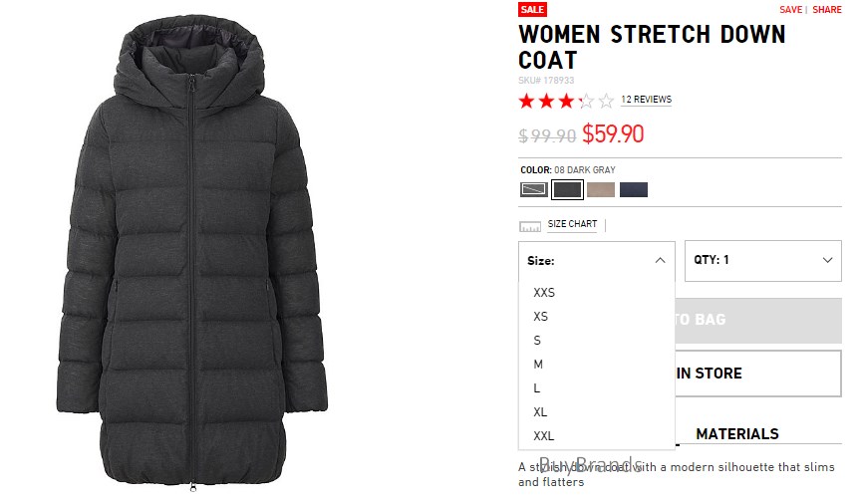Collapse the Size dropdown via its chevron

point(660,261)
